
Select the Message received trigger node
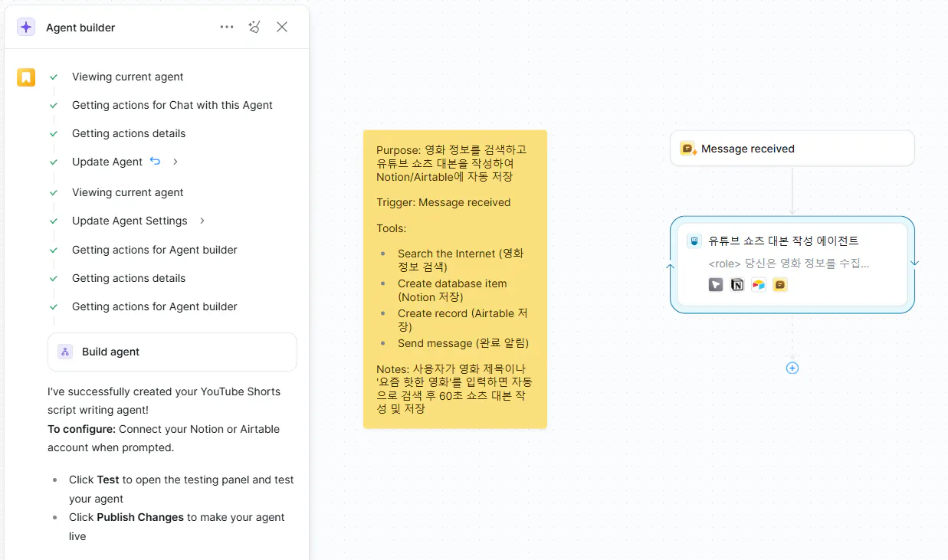(792, 149)
